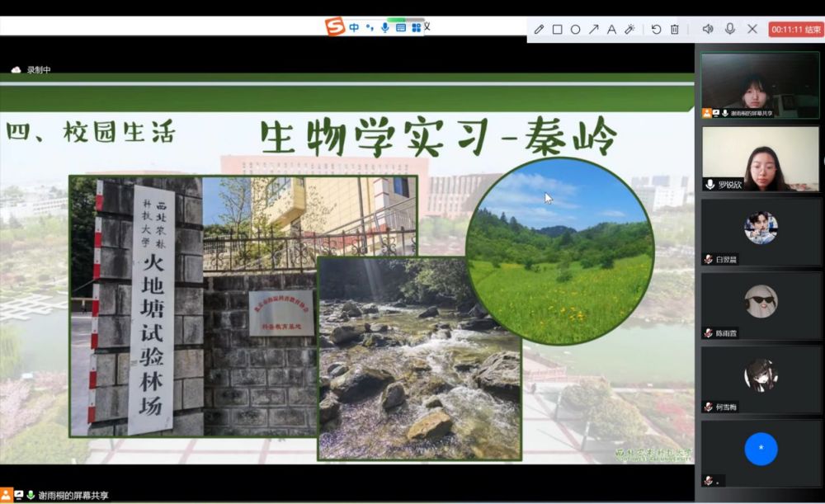This screenshot has height=504, width=825.
Task: Select the ellipse annotation tool
Action: coord(575,29)
